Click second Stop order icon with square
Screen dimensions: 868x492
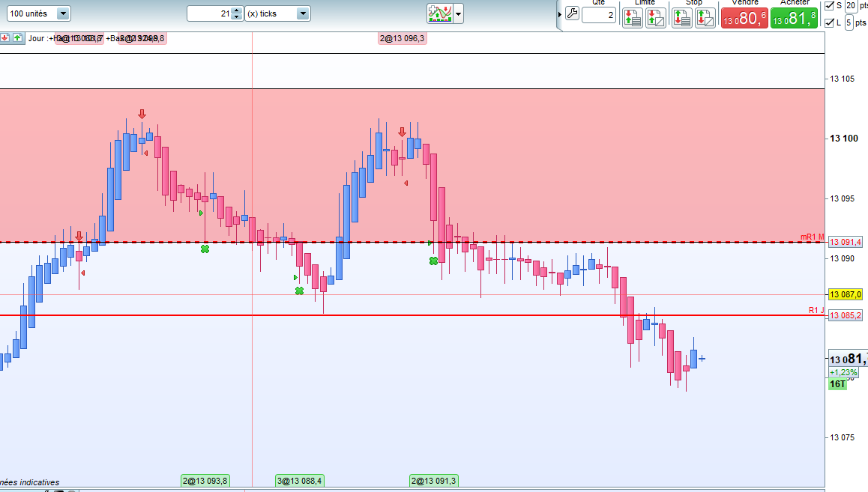click(x=705, y=18)
